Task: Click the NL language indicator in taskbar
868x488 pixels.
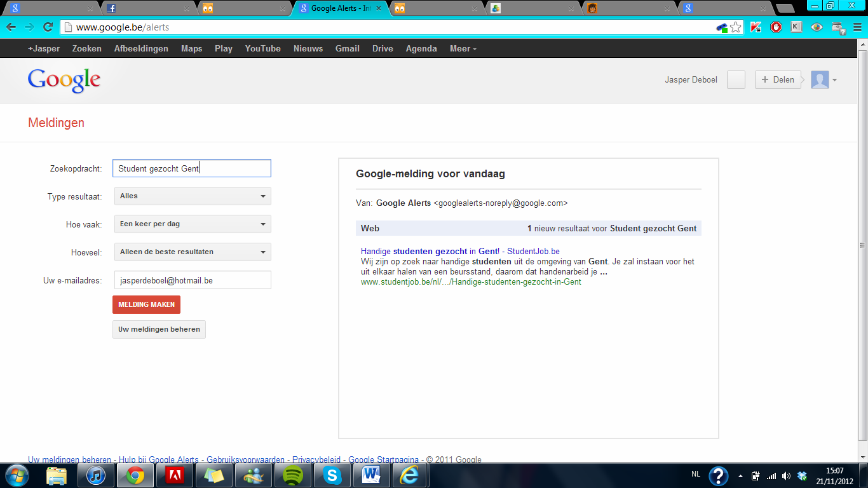Action: pos(696,475)
